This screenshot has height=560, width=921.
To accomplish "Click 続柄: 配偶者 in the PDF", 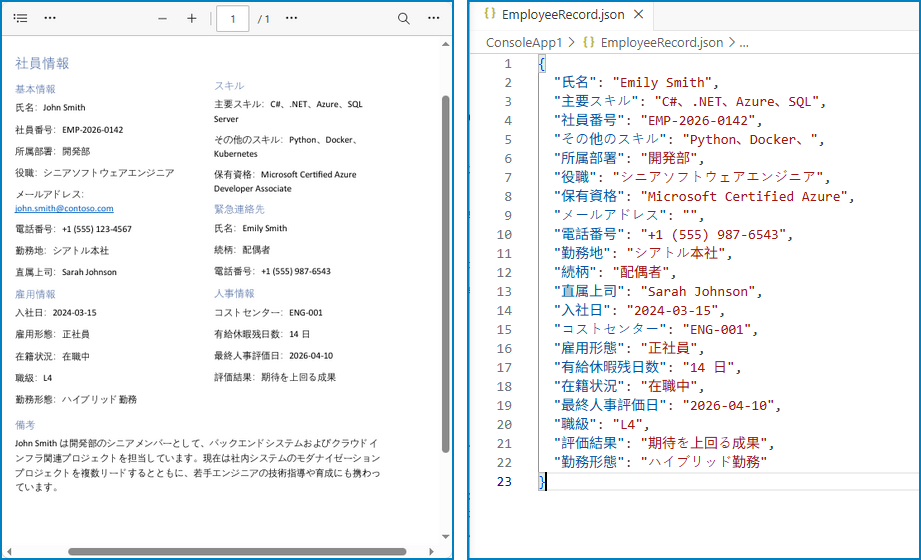I will 242,250.
